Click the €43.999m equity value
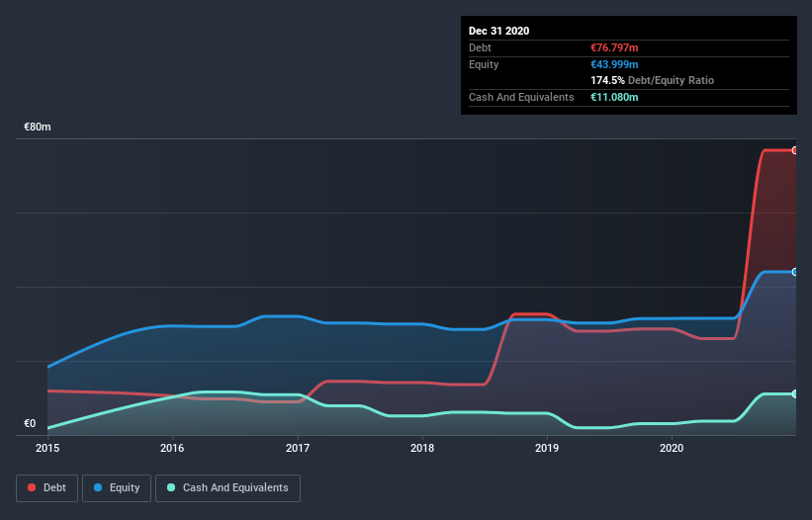This screenshot has height=520, width=812. pyautogui.click(x=614, y=64)
